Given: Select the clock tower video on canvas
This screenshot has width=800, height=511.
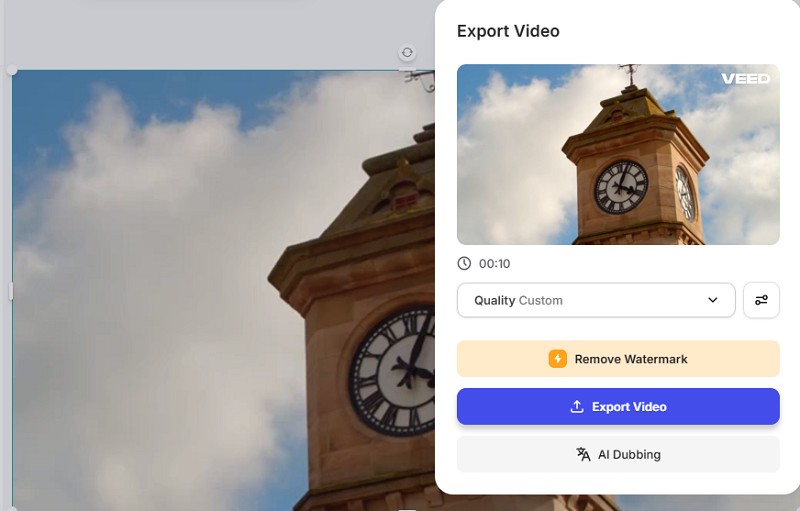Looking at the screenshot, I should pyautogui.click(x=223, y=291).
